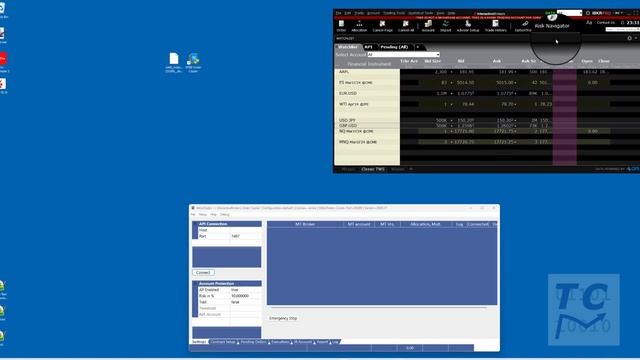Viewport: 640px width, 360px height.
Task: Switch to the Watchlist tab in TWS
Action: [x=348, y=47]
